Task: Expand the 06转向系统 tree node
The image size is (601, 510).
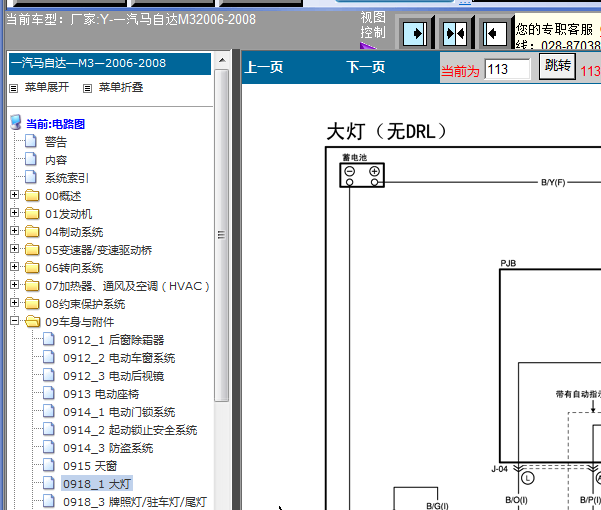Action: (15, 267)
